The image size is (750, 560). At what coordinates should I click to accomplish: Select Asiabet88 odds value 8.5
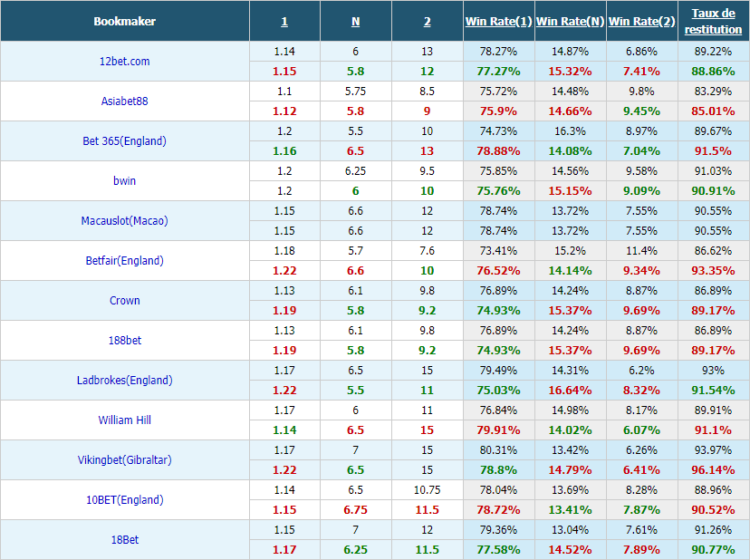pyautogui.click(x=428, y=92)
